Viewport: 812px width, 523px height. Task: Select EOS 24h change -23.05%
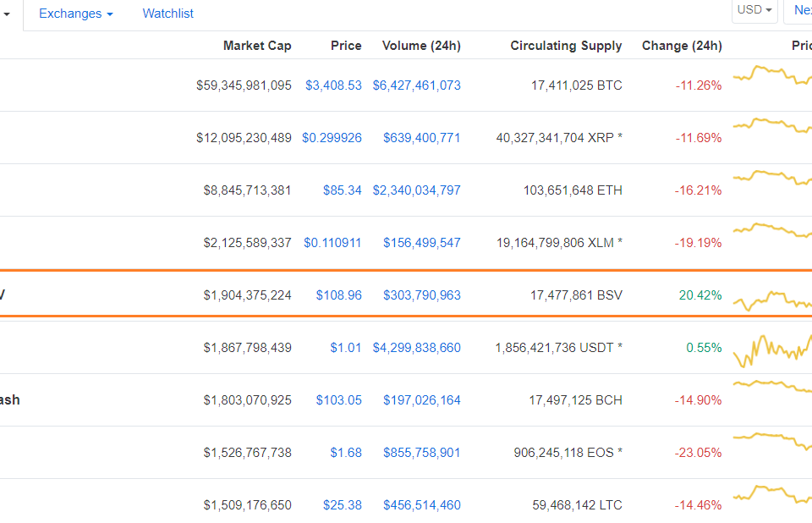(x=698, y=453)
